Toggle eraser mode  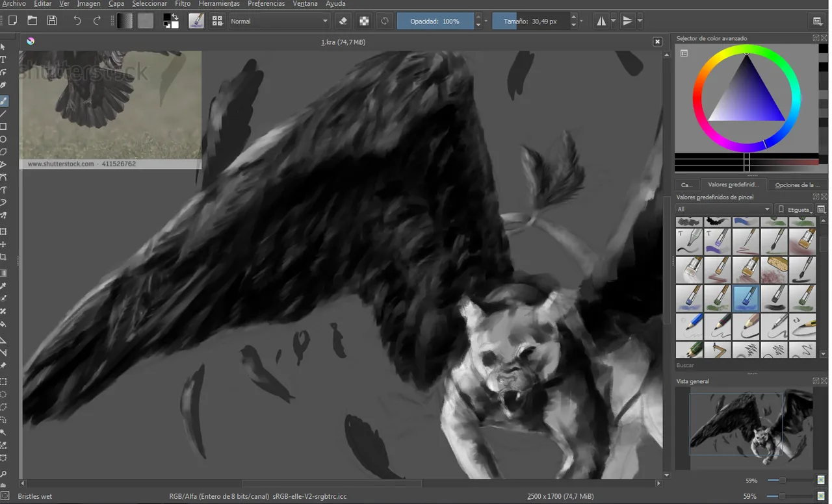343,21
